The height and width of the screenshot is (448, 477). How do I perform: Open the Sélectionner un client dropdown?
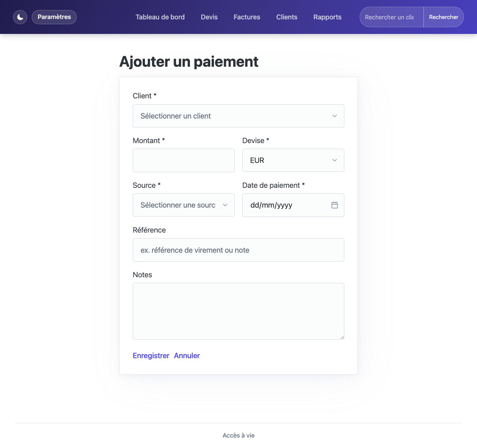(x=238, y=116)
